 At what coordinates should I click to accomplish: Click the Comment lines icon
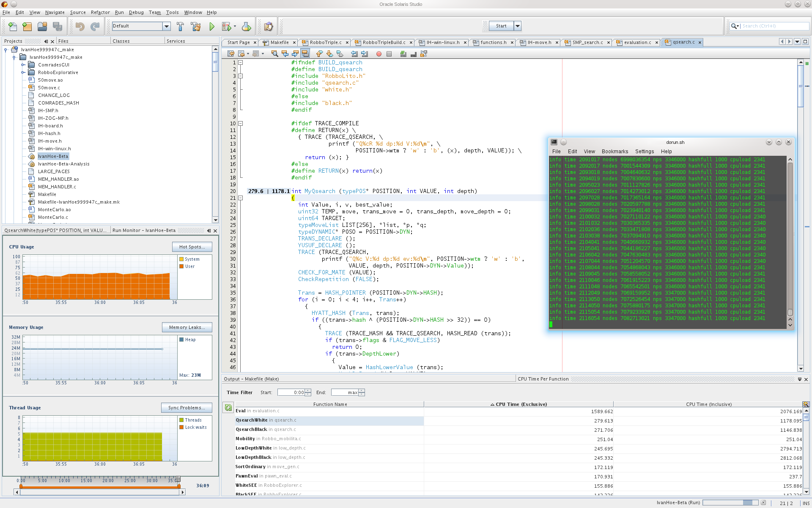403,54
